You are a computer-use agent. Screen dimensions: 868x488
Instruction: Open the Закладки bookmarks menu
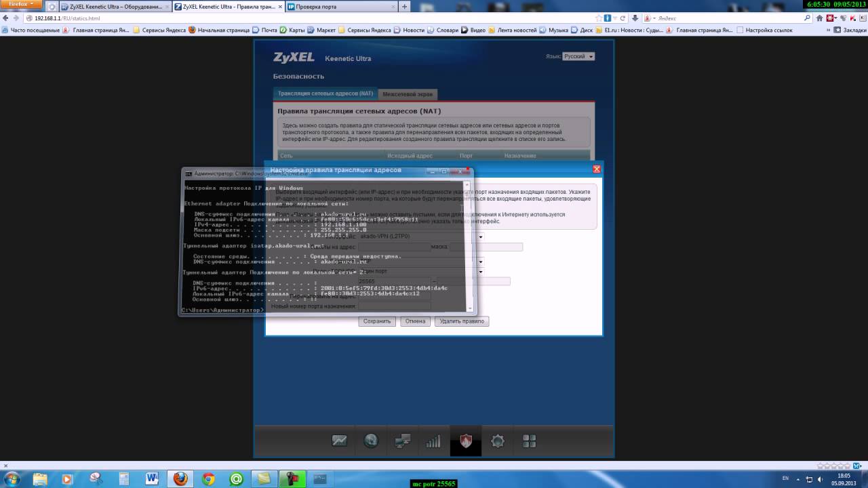850,30
